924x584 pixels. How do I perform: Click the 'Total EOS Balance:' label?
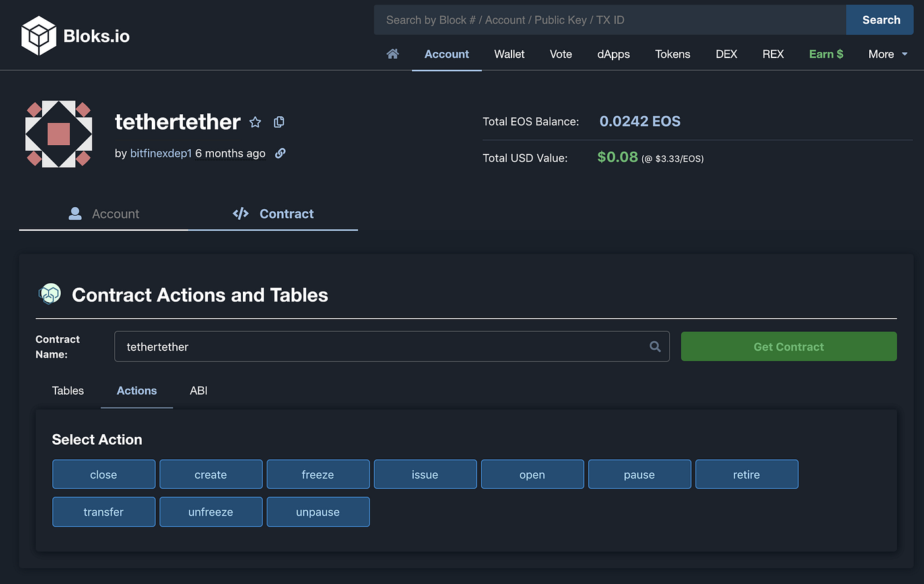pos(531,121)
